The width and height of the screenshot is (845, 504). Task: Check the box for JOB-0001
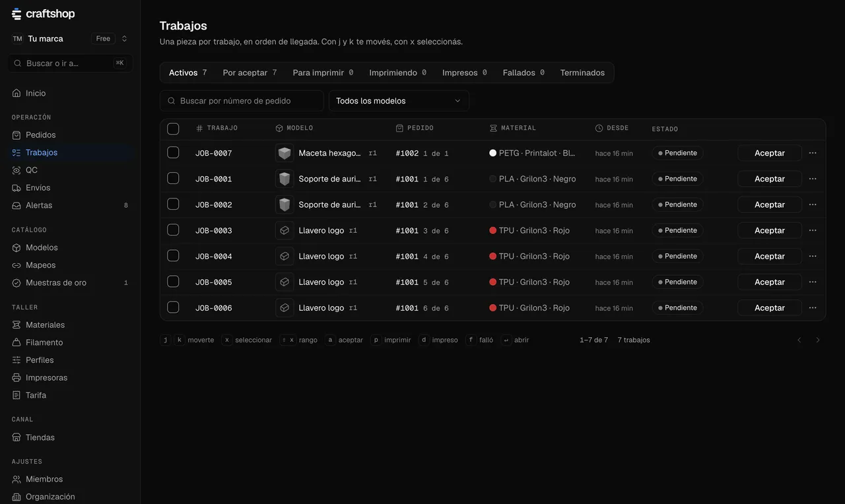click(173, 178)
